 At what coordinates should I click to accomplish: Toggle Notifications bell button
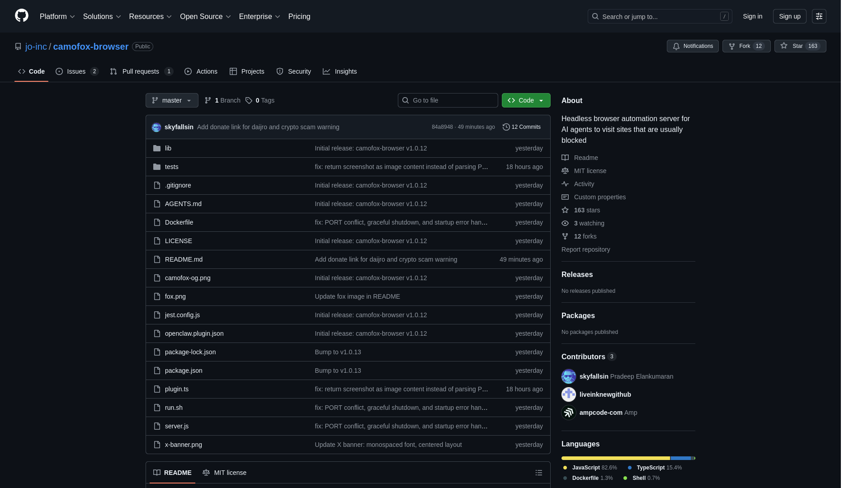[692, 46]
